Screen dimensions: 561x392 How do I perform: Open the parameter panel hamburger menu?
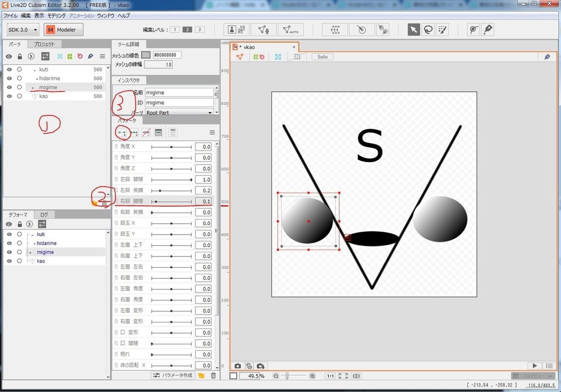tap(212, 133)
